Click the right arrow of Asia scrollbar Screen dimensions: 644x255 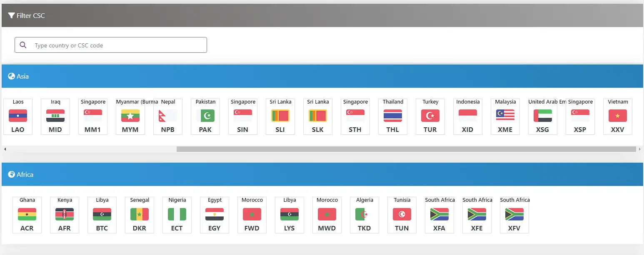pyautogui.click(x=640, y=149)
